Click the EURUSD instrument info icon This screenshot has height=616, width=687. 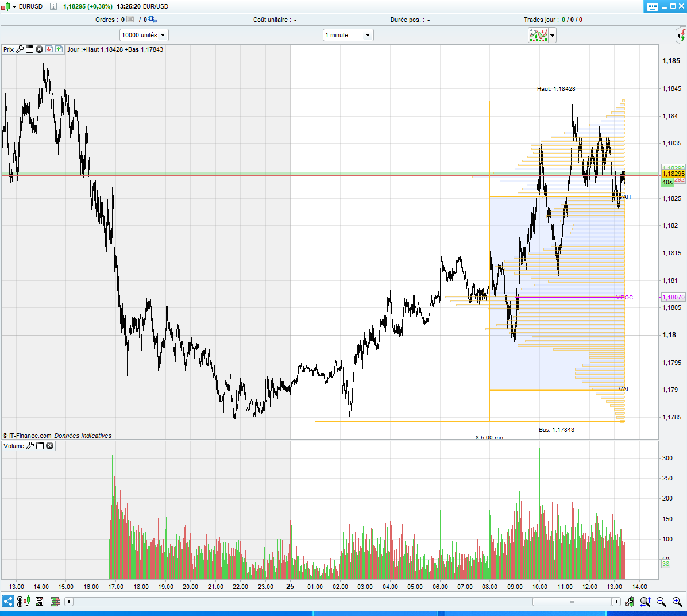pyautogui.click(x=53, y=6)
